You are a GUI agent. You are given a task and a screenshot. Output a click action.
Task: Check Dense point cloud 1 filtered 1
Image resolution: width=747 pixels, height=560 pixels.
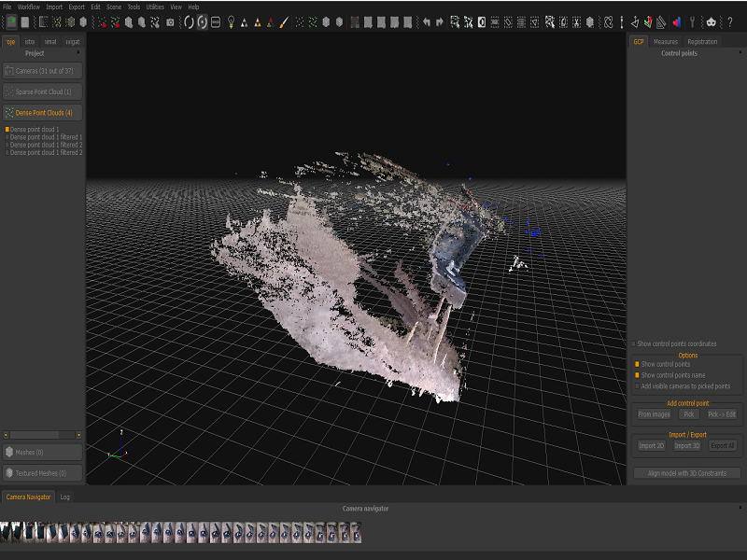click(x=7, y=137)
